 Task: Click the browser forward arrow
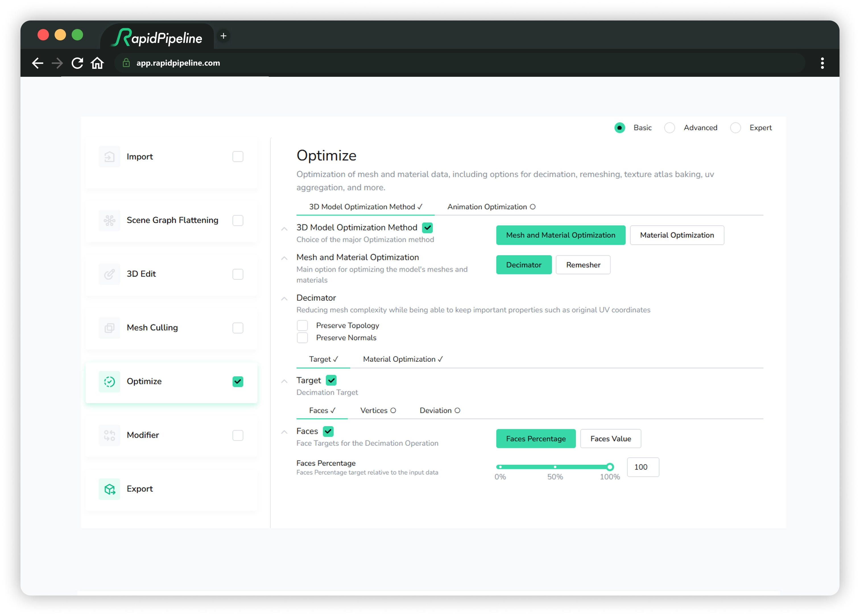click(57, 63)
